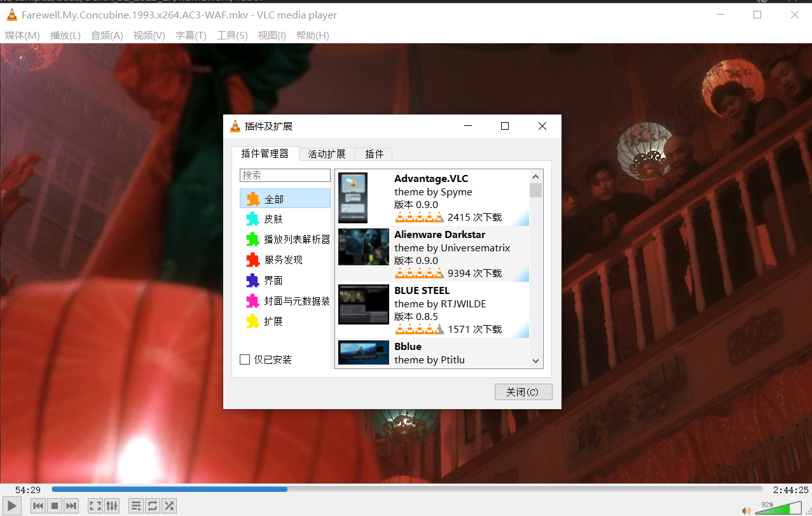812x516 pixels.
Task: Open the 工具(S) menu
Action: [x=232, y=36]
